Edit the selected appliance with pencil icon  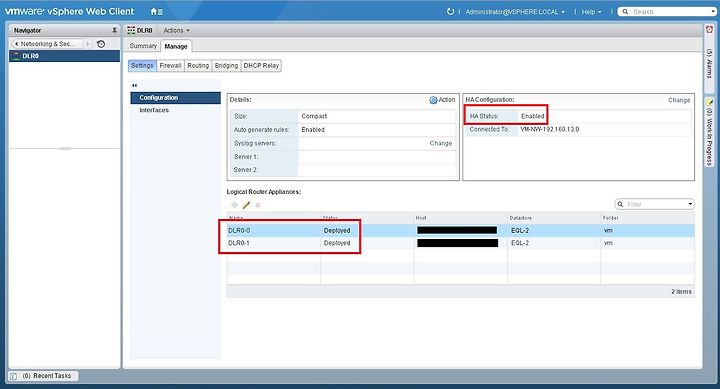(246, 205)
